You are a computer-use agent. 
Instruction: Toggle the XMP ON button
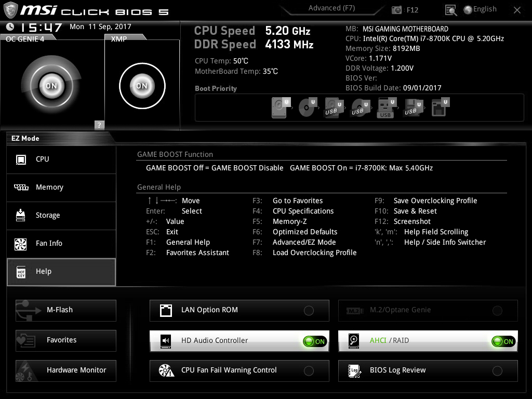(142, 86)
